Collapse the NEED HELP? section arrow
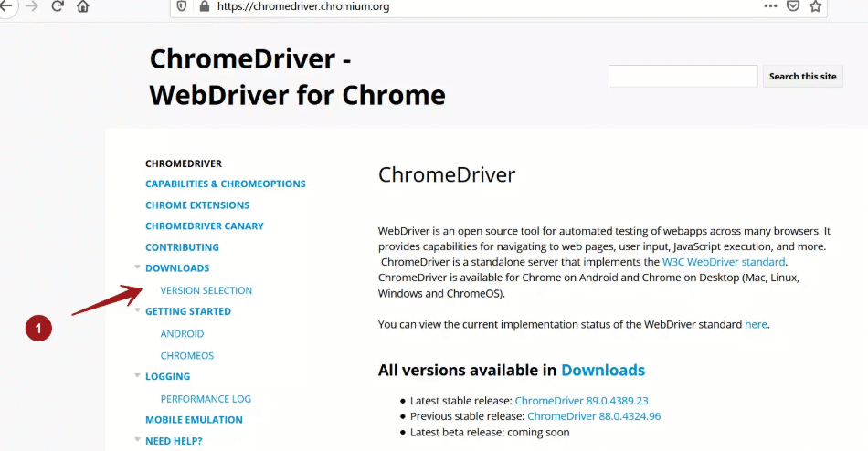 pos(137,440)
